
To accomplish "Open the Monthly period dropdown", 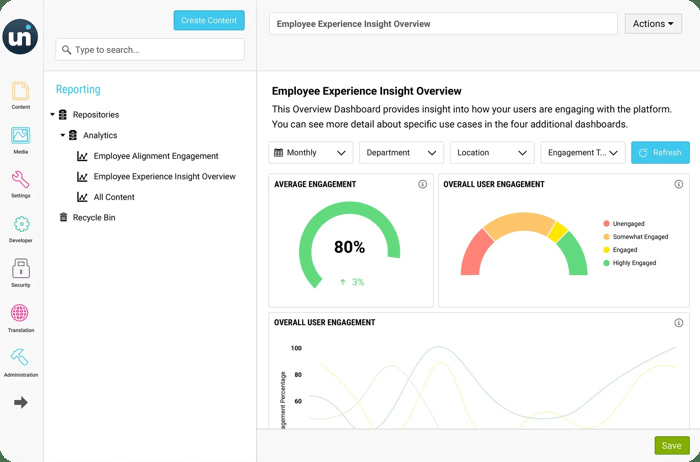I will click(311, 153).
